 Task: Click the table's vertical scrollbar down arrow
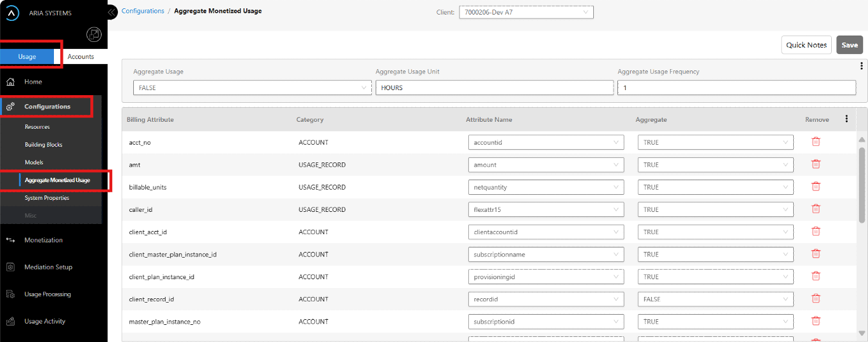tap(861, 332)
